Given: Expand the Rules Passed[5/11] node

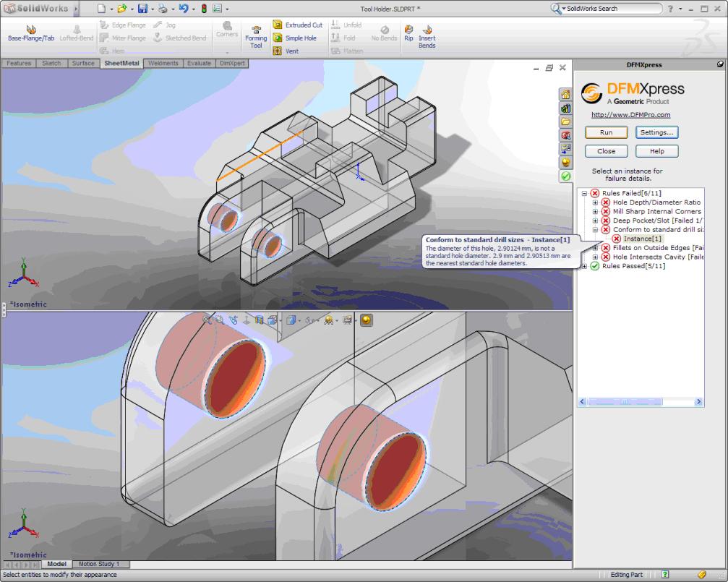Looking at the screenshot, I should pyautogui.click(x=585, y=266).
